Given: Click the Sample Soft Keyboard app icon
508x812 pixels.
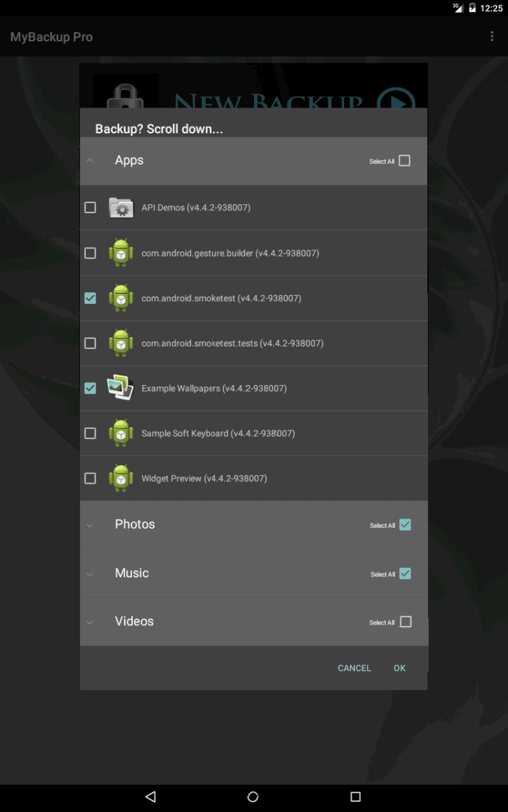Looking at the screenshot, I should click(x=121, y=433).
